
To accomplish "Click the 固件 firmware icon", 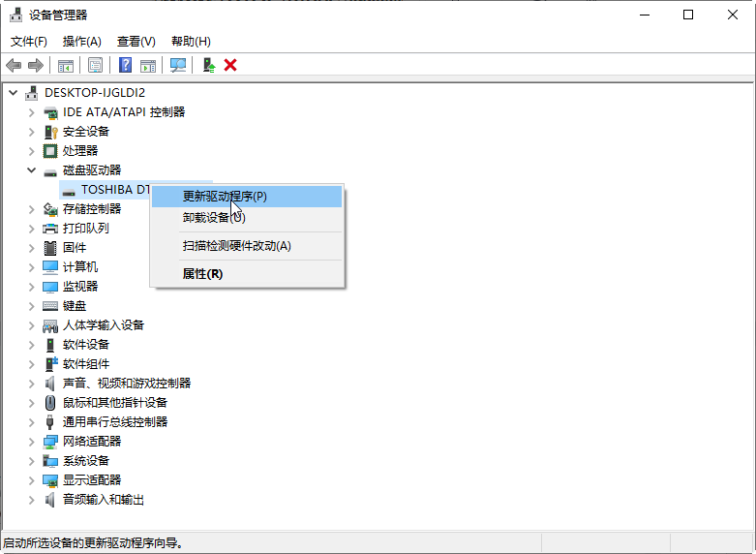I will [x=50, y=248].
